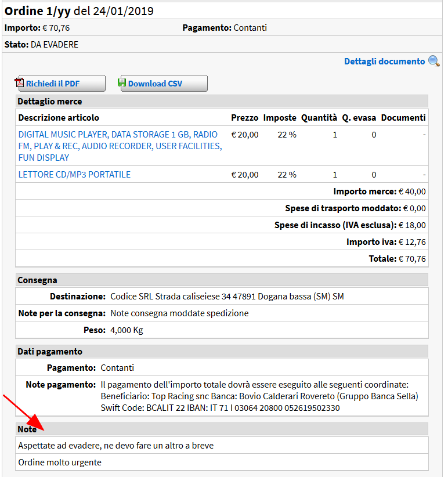Click Note consegna moddate spedizione text
Viewport: 448px width, 477px height.
(179, 313)
